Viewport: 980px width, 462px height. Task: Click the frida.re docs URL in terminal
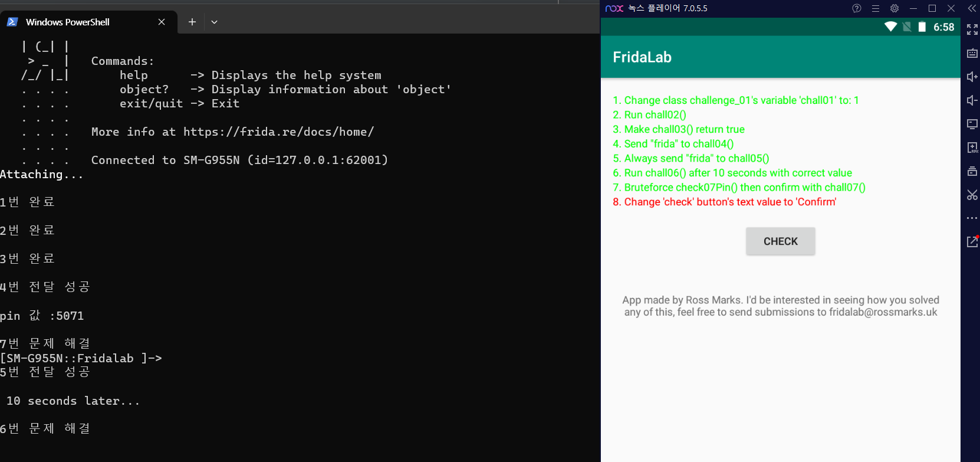tap(278, 132)
